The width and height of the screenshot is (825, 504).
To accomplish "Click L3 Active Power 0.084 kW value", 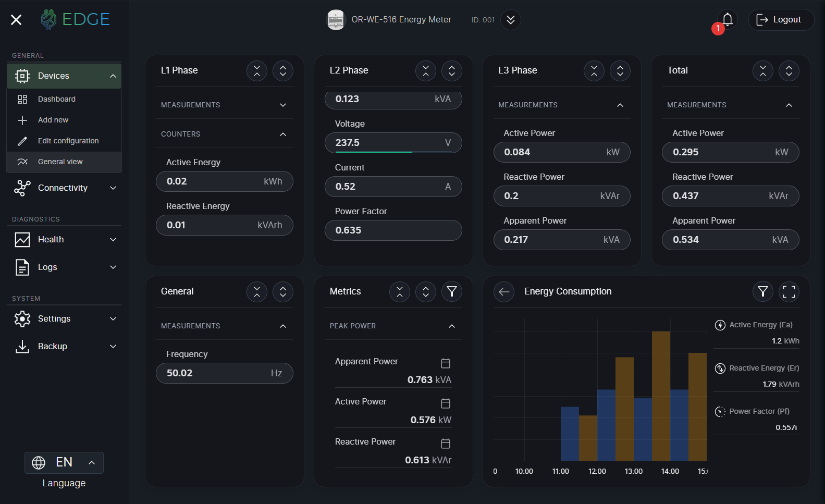I will click(x=562, y=152).
